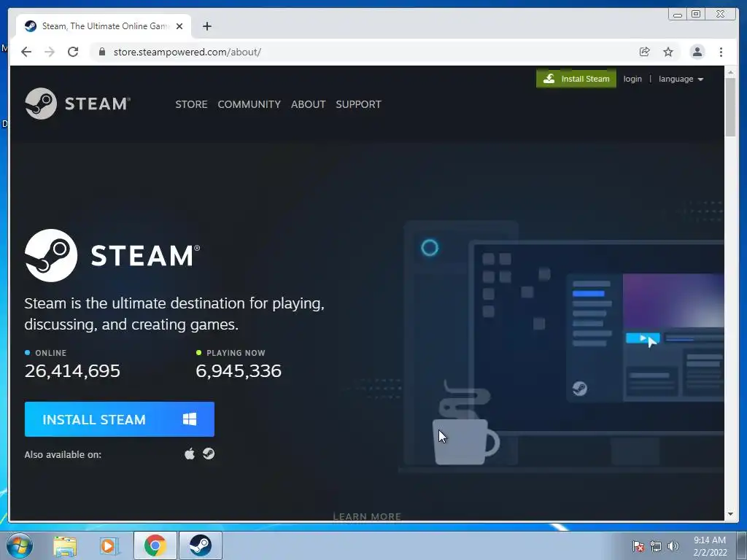Click the Steam taskbar icon

[x=201, y=545]
